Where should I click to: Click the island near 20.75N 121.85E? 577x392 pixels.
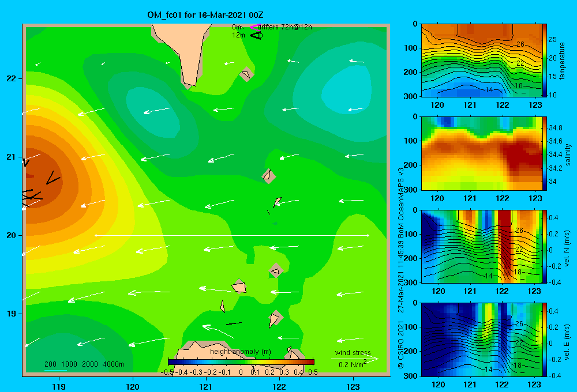269,176
